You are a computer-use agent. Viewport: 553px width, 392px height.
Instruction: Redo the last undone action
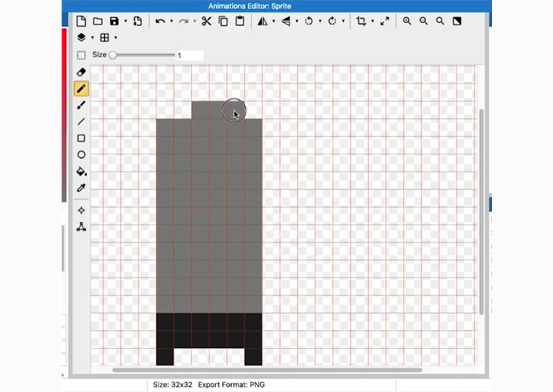click(183, 21)
